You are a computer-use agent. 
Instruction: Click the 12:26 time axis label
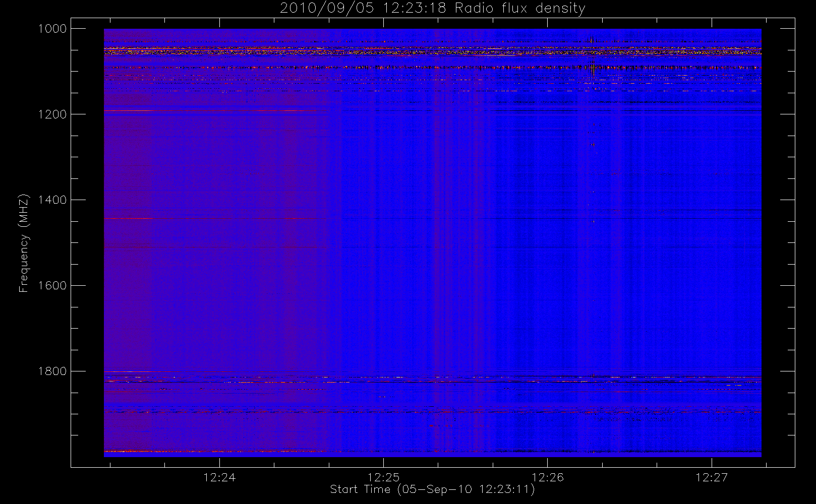(548, 477)
